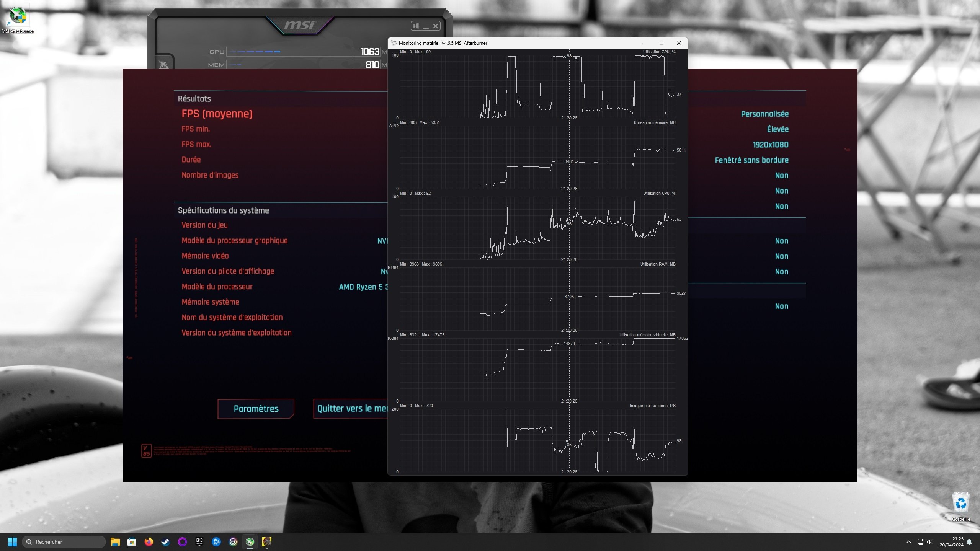Open Steam from the taskbar
The height and width of the screenshot is (551, 980).
(x=165, y=542)
